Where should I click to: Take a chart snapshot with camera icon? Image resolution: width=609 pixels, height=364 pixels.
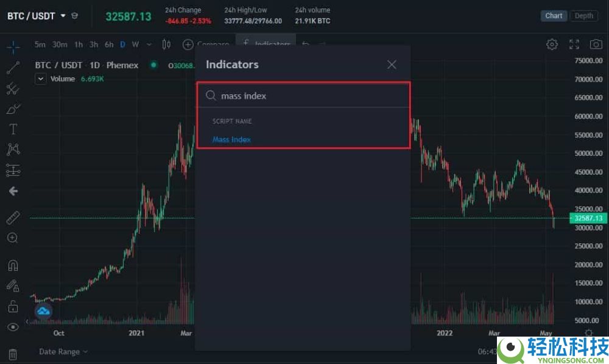[x=596, y=44]
